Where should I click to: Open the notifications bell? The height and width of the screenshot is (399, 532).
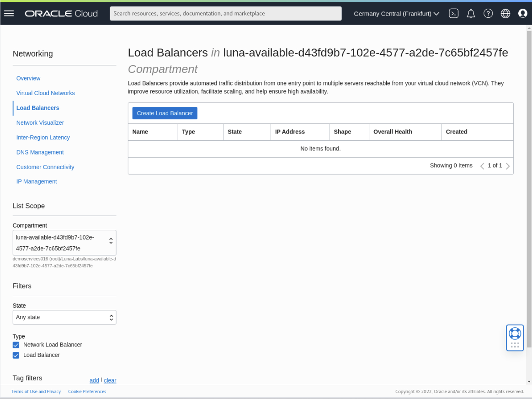pos(471,13)
